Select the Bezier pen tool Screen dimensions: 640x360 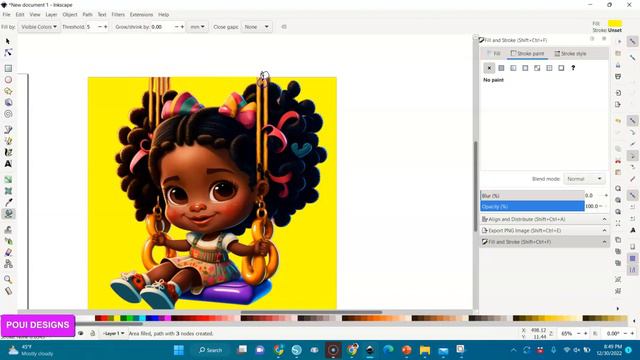pyautogui.click(x=8, y=129)
